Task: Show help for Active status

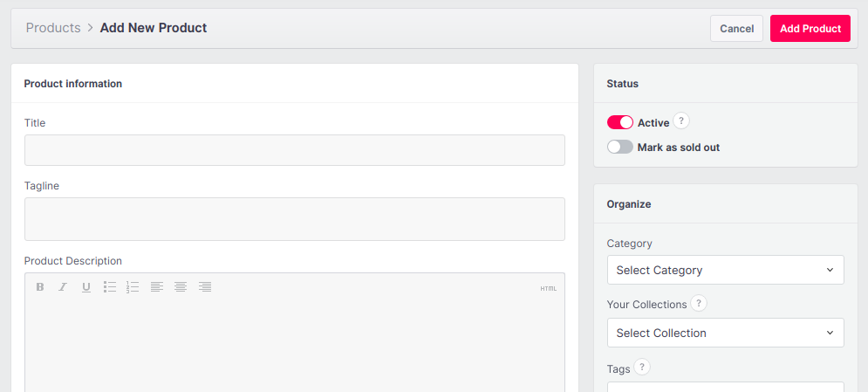Action: 682,122
